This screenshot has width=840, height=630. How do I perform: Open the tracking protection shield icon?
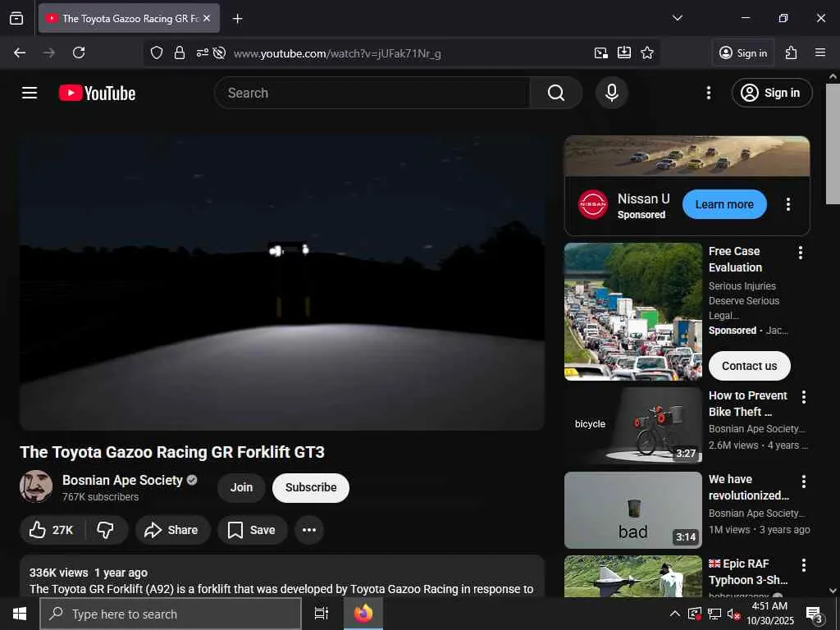157,52
